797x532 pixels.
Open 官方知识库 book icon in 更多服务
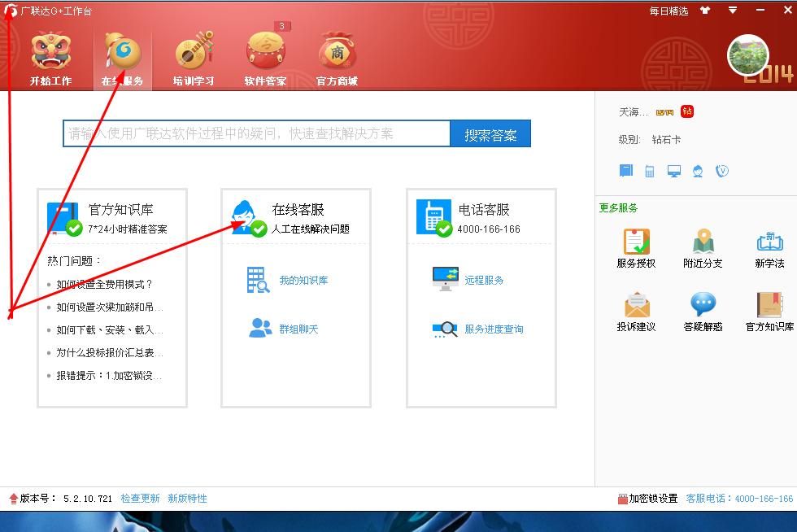pos(769,312)
